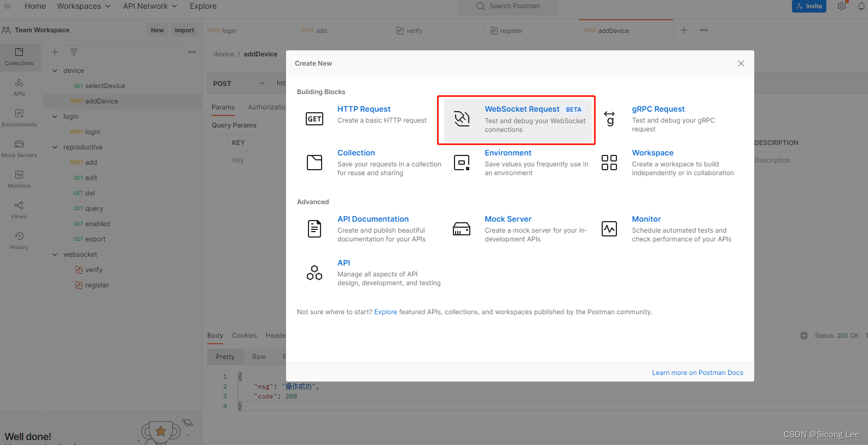Open the Flows sidebar panel
The width and height of the screenshot is (868, 445).
click(x=19, y=210)
